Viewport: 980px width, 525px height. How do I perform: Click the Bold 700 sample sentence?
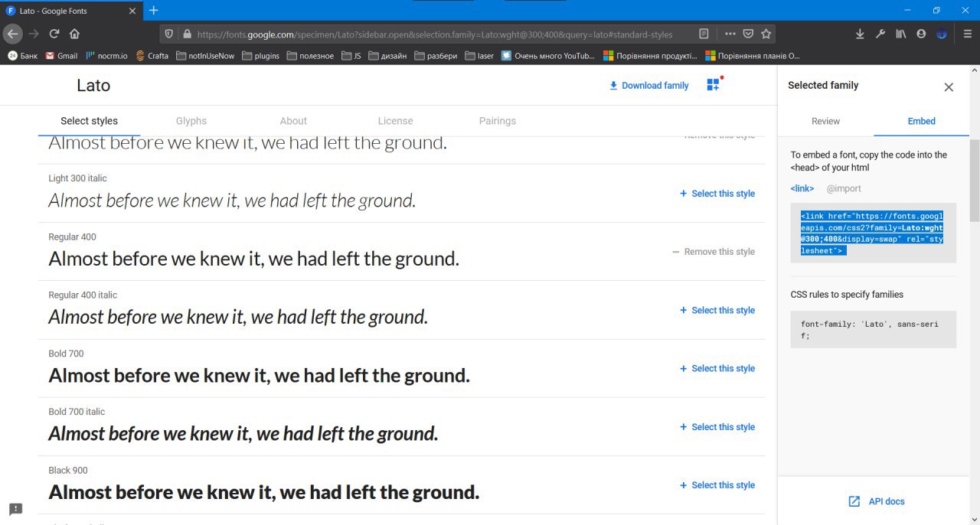[x=259, y=375]
